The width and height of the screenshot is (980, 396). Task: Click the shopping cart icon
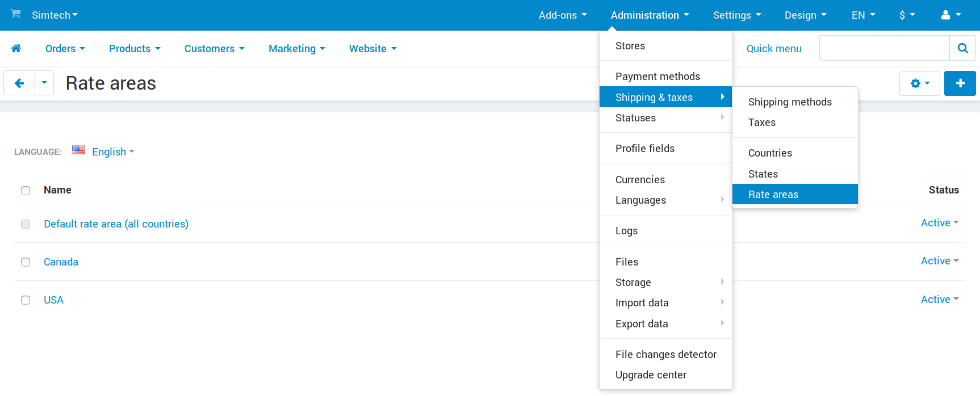(x=16, y=14)
